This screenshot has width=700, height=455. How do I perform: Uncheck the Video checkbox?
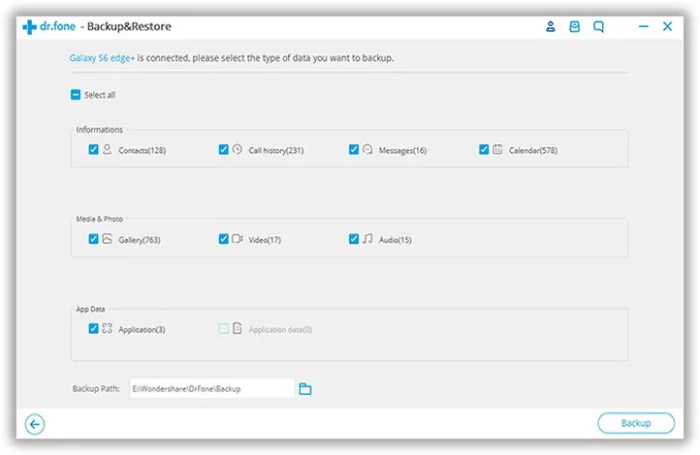[x=224, y=239]
